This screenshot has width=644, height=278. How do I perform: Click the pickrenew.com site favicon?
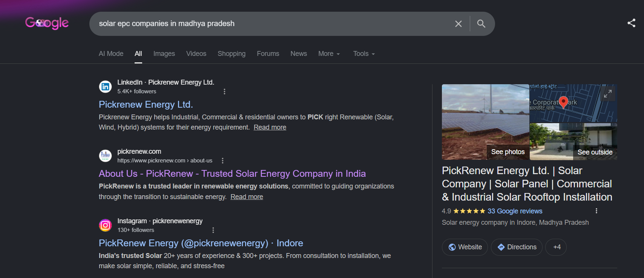pyautogui.click(x=106, y=156)
